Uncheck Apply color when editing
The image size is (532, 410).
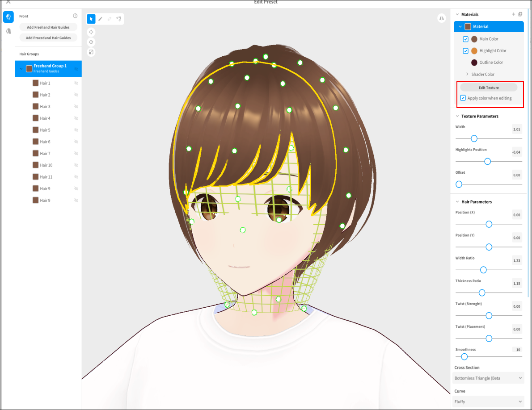click(463, 98)
